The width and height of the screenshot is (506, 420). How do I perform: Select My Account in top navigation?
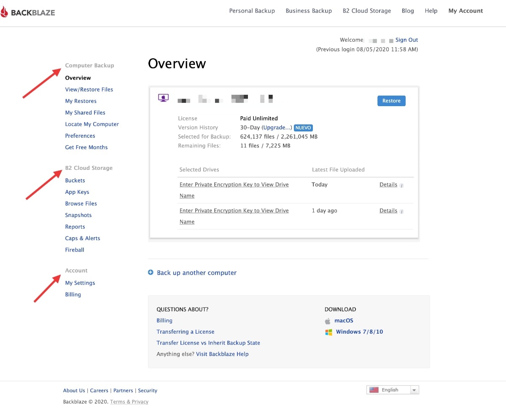tap(466, 11)
